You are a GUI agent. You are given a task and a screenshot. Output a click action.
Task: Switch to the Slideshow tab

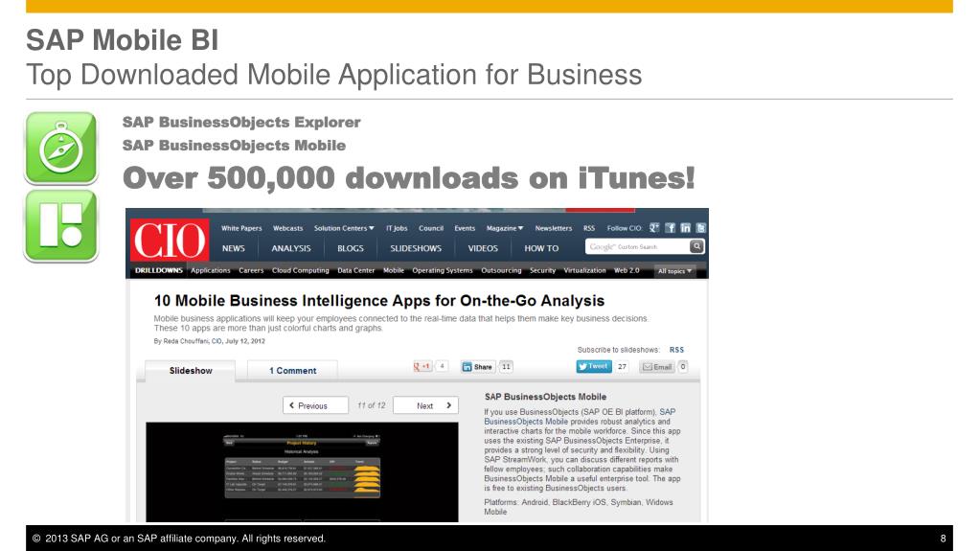(x=191, y=370)
